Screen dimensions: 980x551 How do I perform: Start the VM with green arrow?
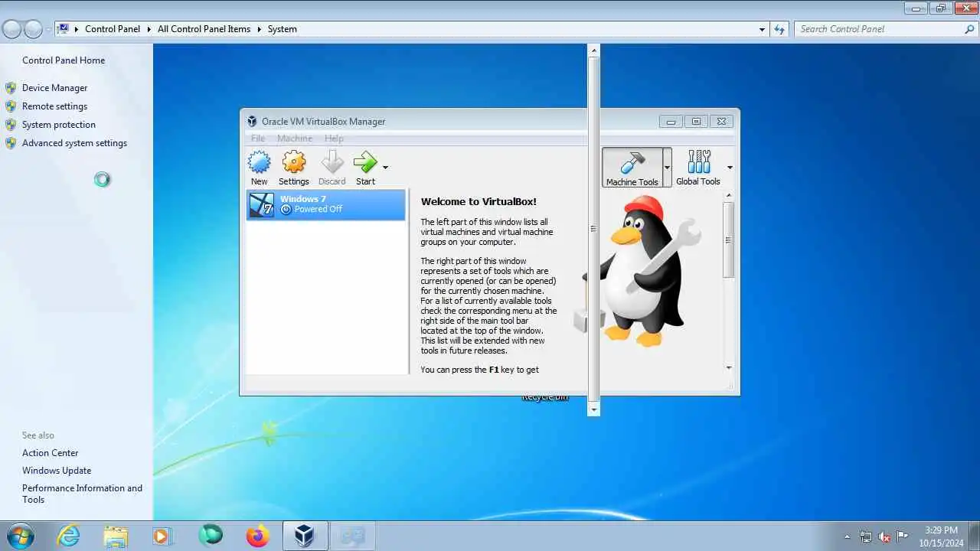pyautogui.click(x=365, y=162)
